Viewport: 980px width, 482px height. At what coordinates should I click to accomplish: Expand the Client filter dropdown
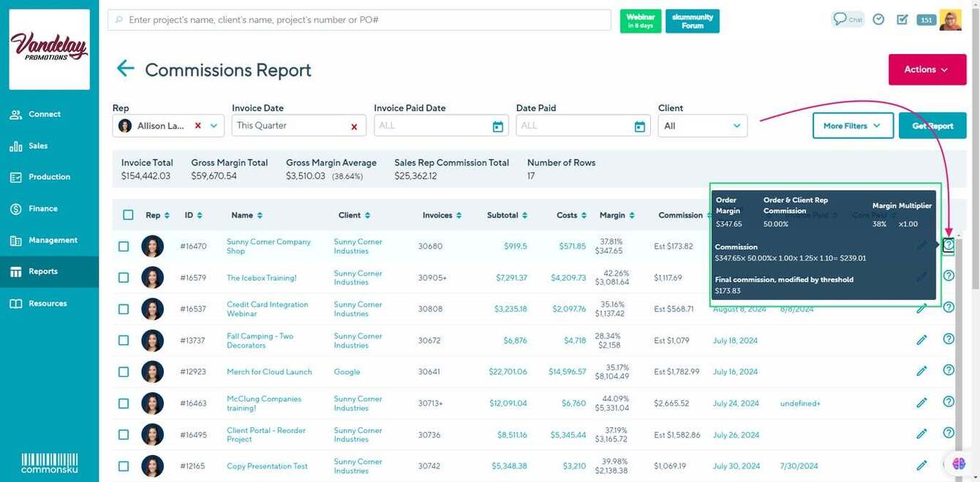point(702,126)
